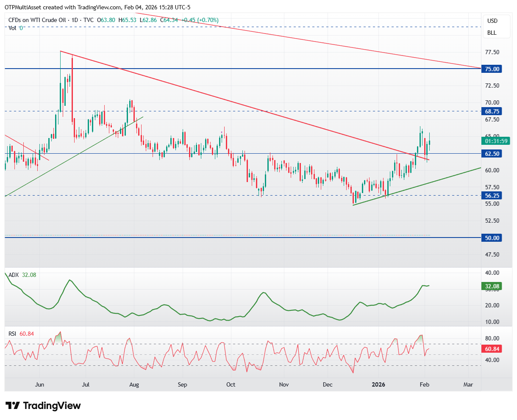The image size is (517, 420).
Task: Click the 77.50 price scale value
Action: tap(492, 52)
